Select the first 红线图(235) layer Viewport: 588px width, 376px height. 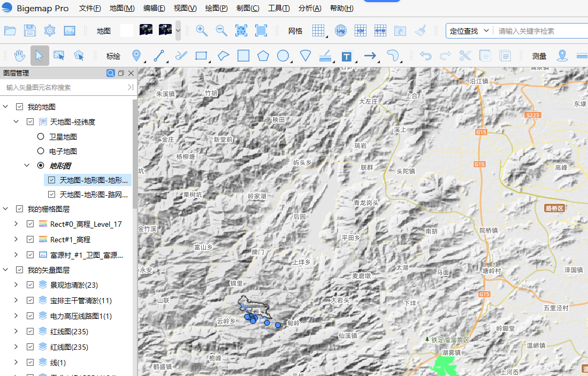[x=69, y=332]
